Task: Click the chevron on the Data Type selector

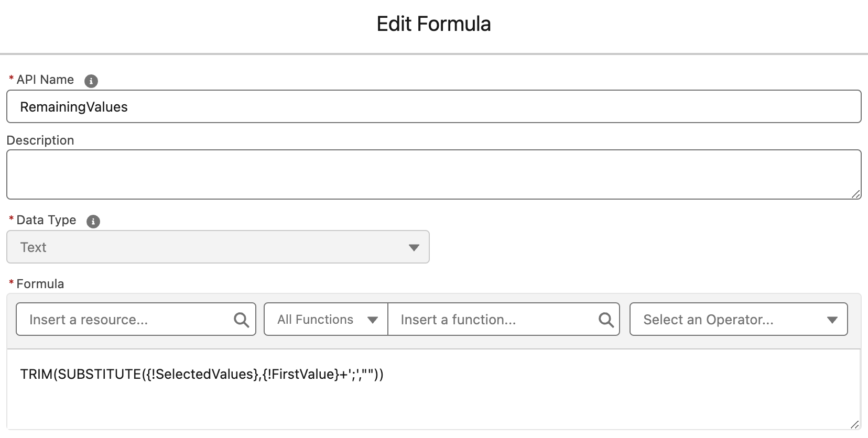Action: 414,247
